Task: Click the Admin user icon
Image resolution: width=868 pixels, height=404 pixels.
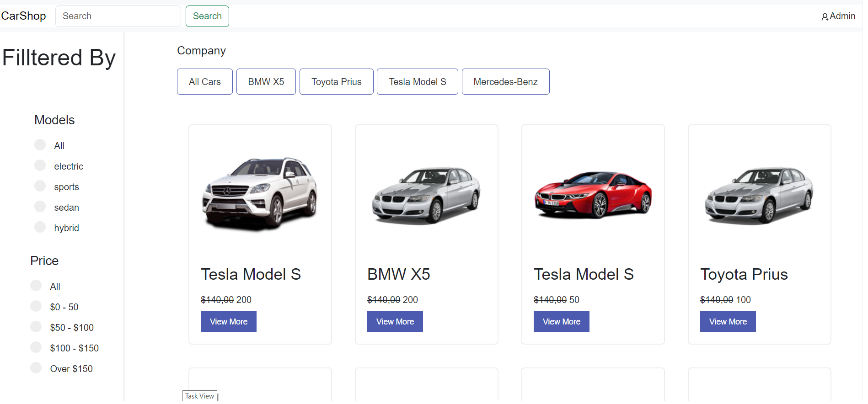Action: 825,17
